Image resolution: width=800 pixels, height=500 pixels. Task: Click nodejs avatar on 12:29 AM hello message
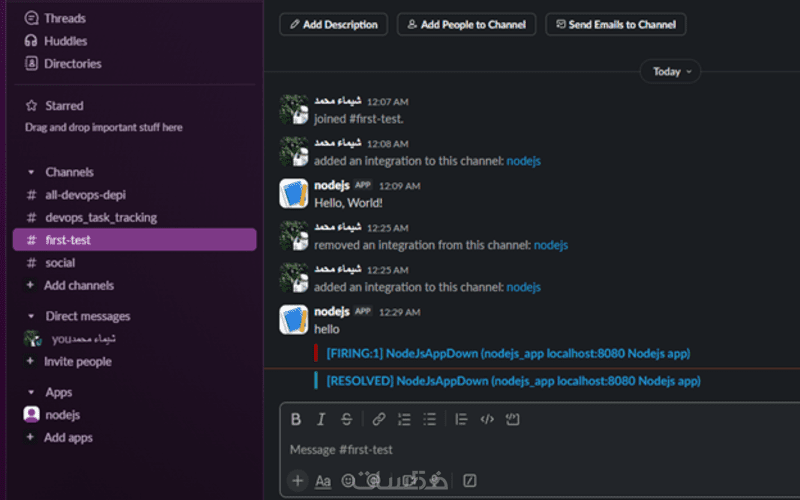(294, 320)
